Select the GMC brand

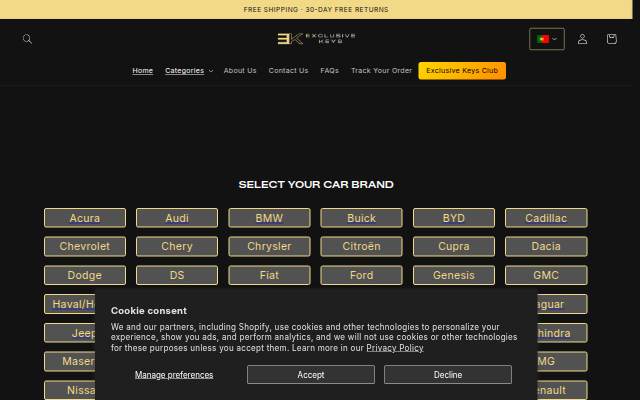(546, 275)
